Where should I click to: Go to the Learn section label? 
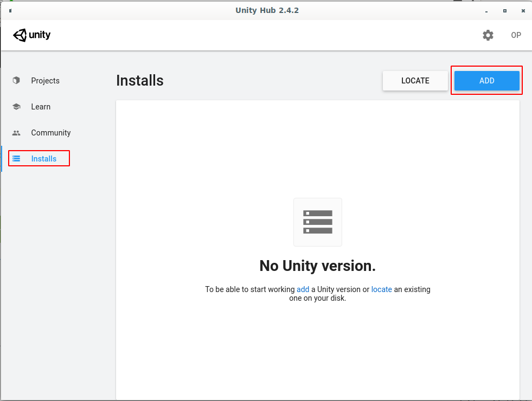(x=41, y=107)
